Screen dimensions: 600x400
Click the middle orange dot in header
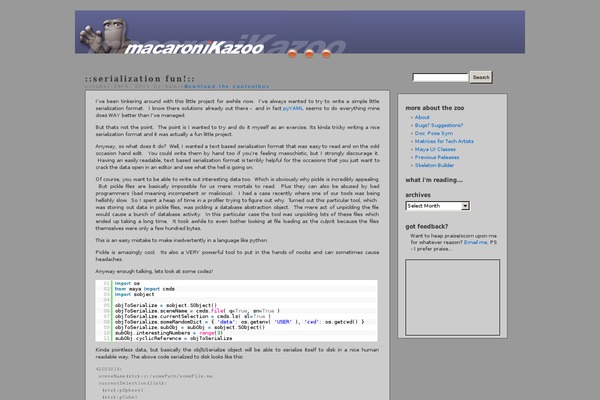click(309, 54)
